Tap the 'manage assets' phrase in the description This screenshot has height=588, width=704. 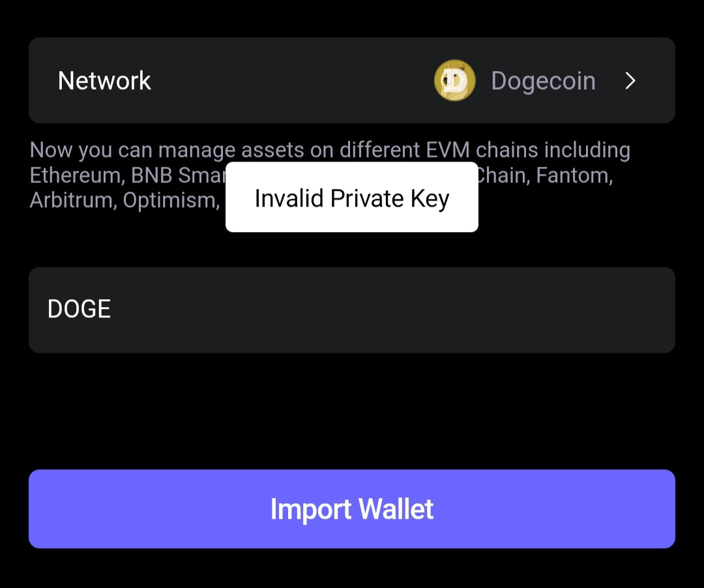pos(231,151)
